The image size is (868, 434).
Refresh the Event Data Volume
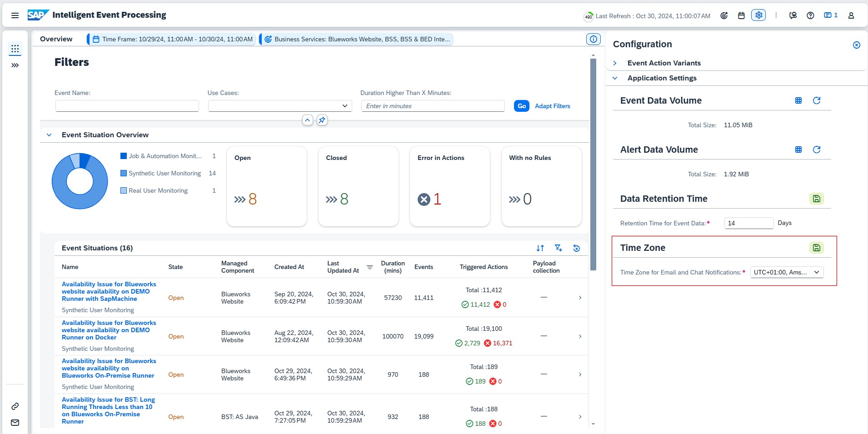click(816, 100)
